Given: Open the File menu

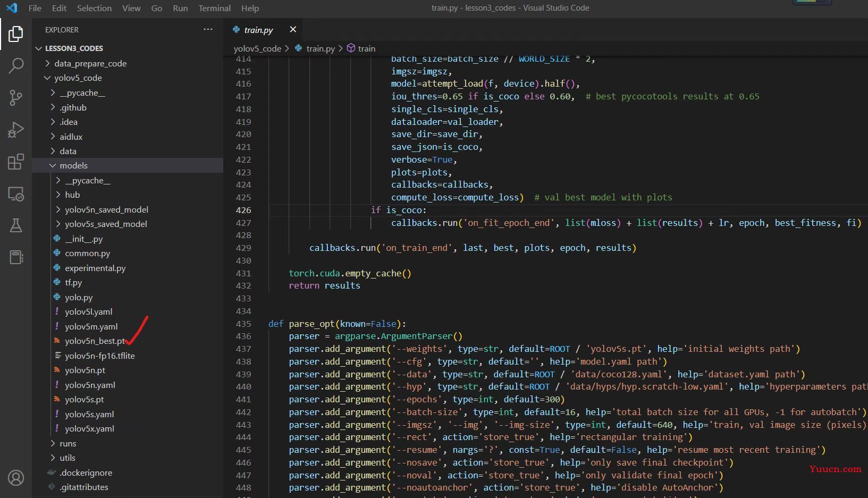Looking at the screenshot, I should [x=35, y=8].
